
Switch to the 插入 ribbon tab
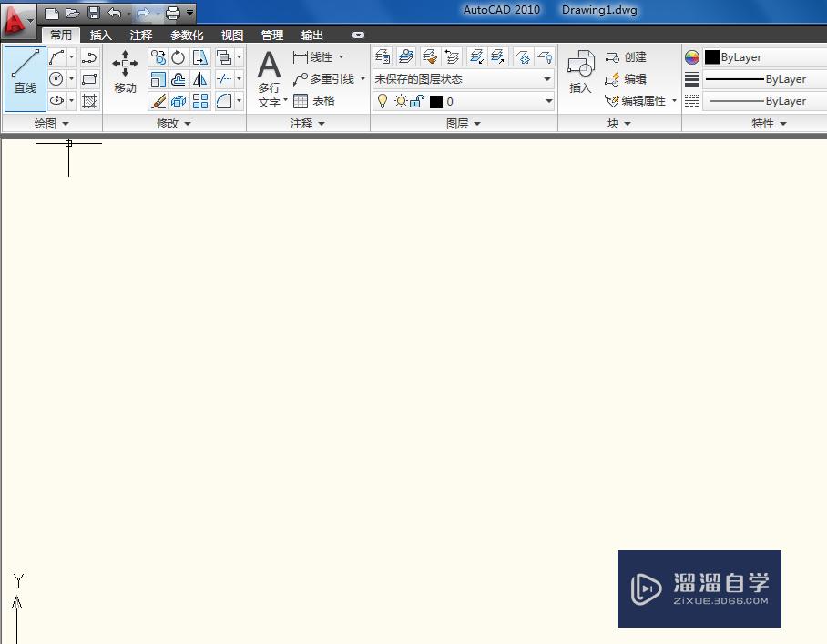click(x=100, y=35)
